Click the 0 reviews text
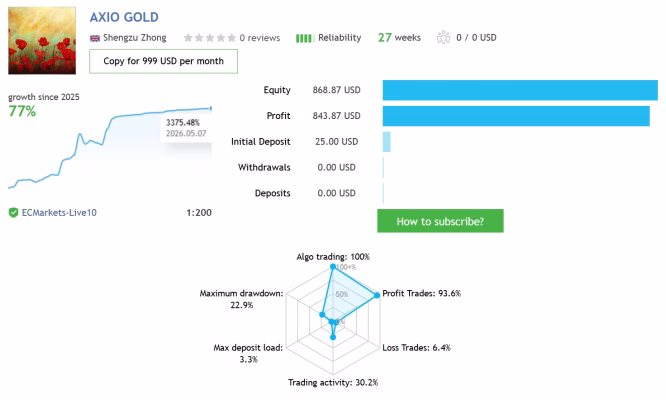The width and height of the screenshot is (666, 400). click(x=260, y=38)
